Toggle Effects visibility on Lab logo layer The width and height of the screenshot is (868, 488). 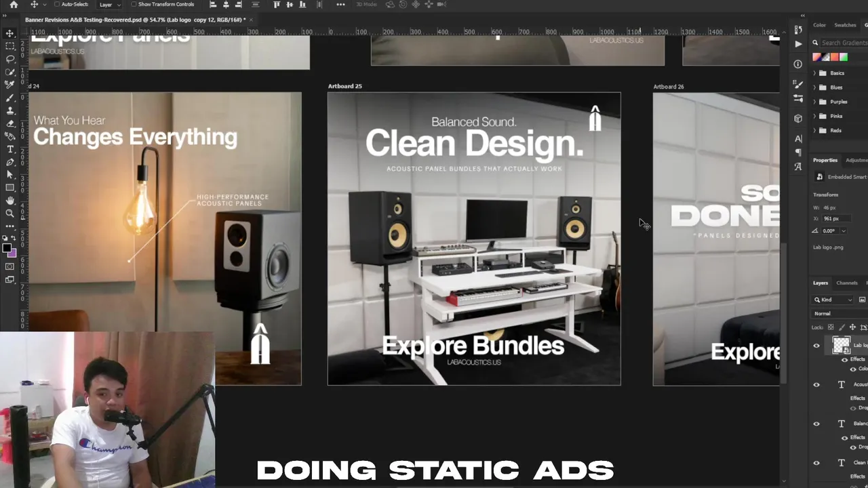tap(845, 360)
